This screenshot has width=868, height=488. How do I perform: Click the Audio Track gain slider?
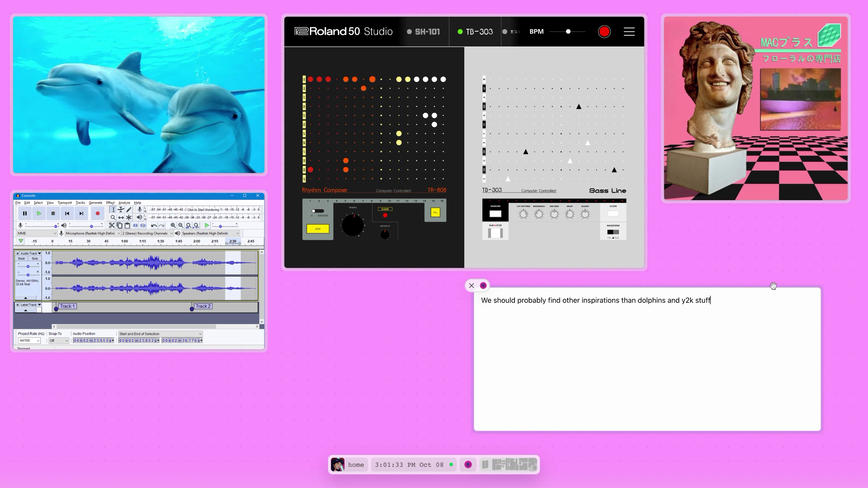(x=28, y=267)
